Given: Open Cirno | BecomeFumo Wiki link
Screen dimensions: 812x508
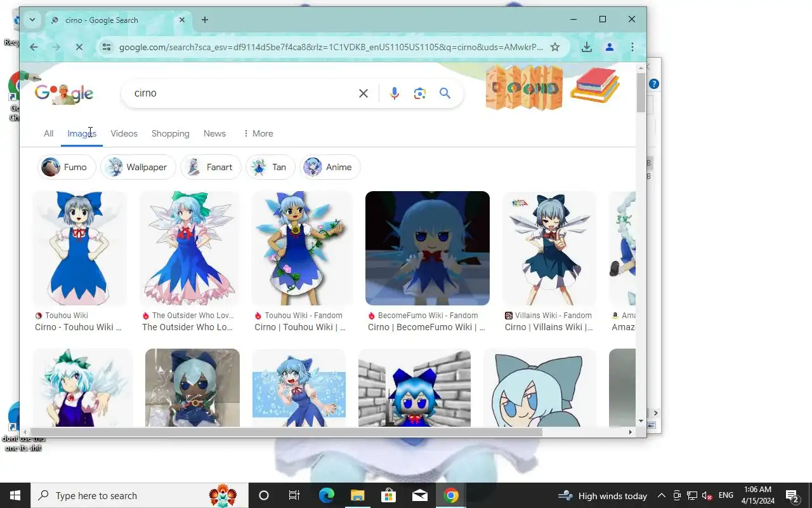Looking at the screenshot, I should pyautogui.click(x=426, y=327).
